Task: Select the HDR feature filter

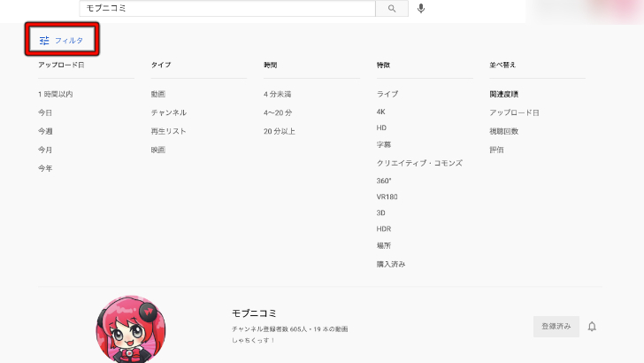Action: pyautogui.click(x=384, y=229)
